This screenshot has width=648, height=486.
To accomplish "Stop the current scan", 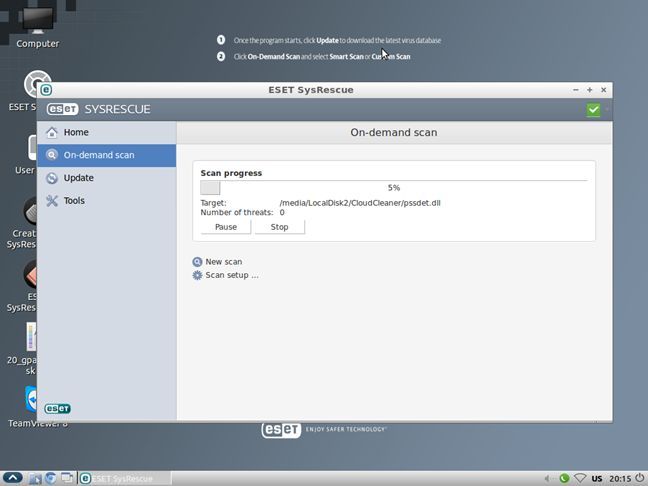I will tap(279, 227).
